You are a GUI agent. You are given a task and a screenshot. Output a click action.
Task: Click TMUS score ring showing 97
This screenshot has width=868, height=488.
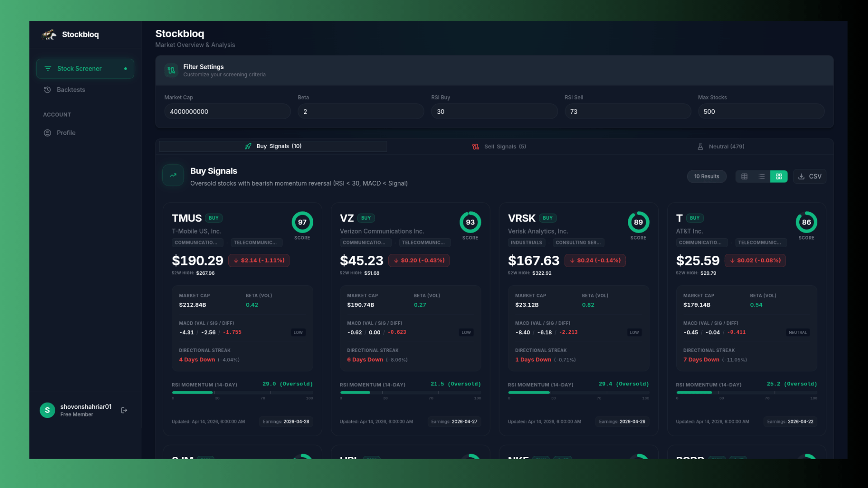click(302, 222)
